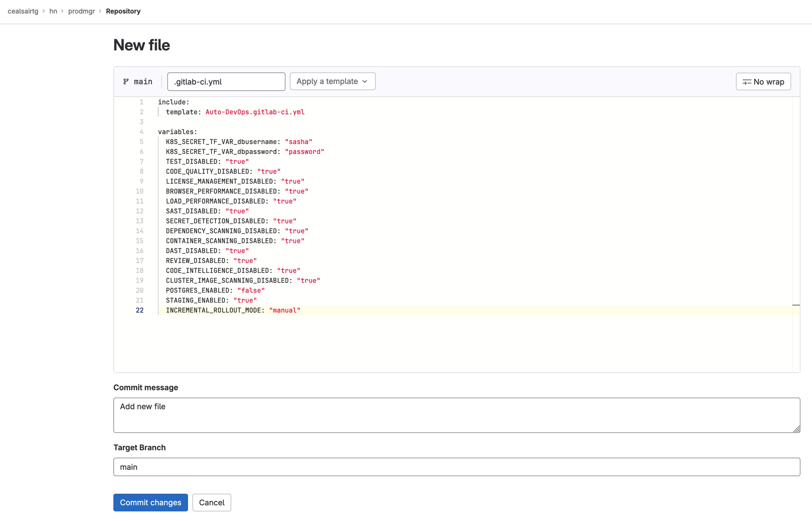Click the chevron on Apply a template

(365, 81)
